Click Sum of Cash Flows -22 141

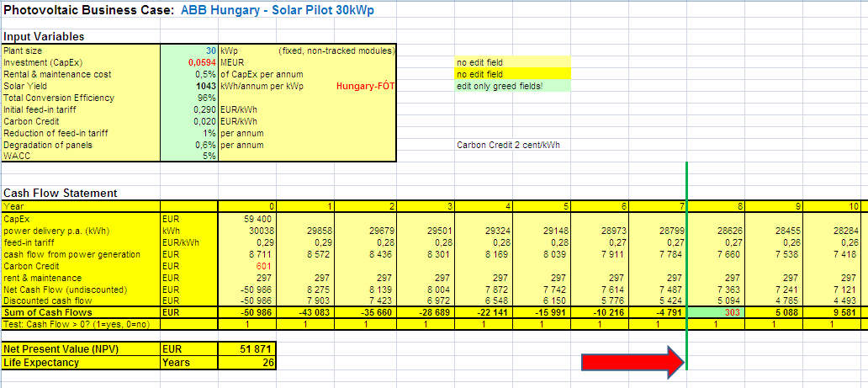point(482,312)
